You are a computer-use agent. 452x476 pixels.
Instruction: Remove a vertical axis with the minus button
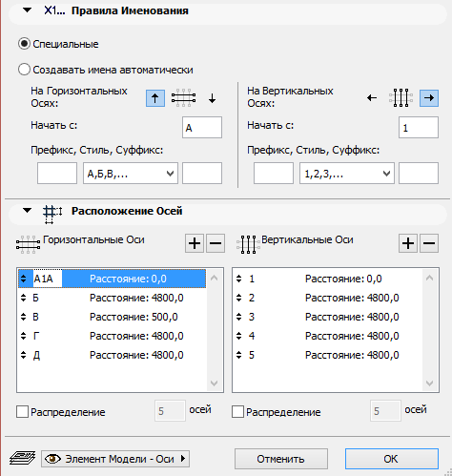tap(429, 243)
